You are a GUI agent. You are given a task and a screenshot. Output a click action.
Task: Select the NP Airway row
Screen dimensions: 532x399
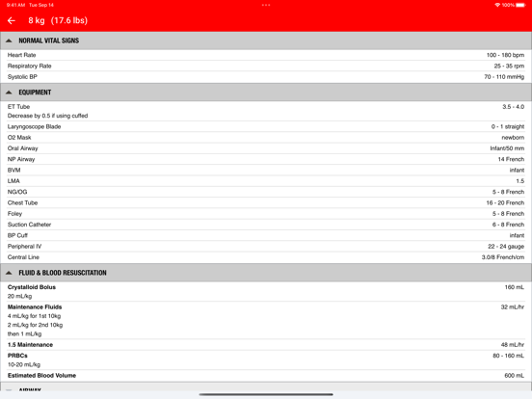pos(266,159)
